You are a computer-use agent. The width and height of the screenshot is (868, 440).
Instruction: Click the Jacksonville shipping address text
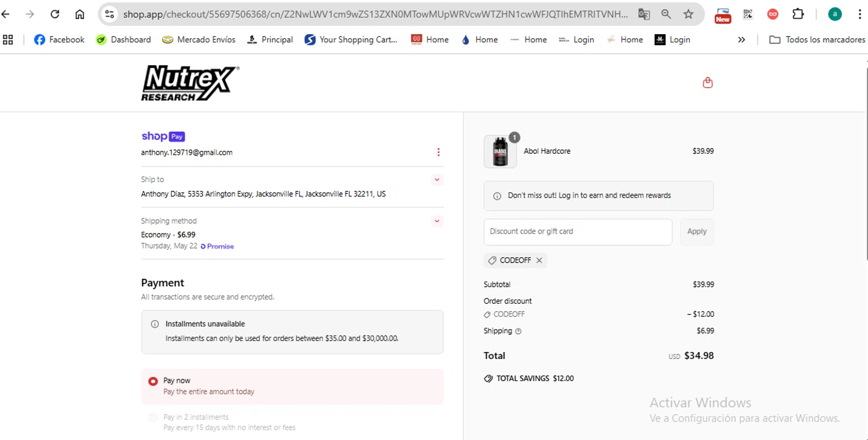263,194
